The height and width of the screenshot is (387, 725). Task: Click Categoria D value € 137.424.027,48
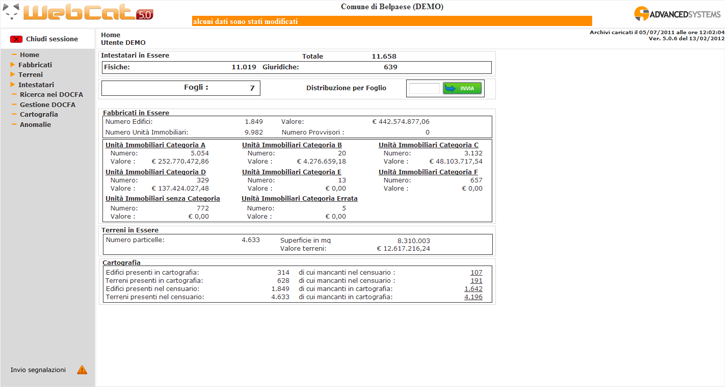pyautogui.click(x=180, y=188)
